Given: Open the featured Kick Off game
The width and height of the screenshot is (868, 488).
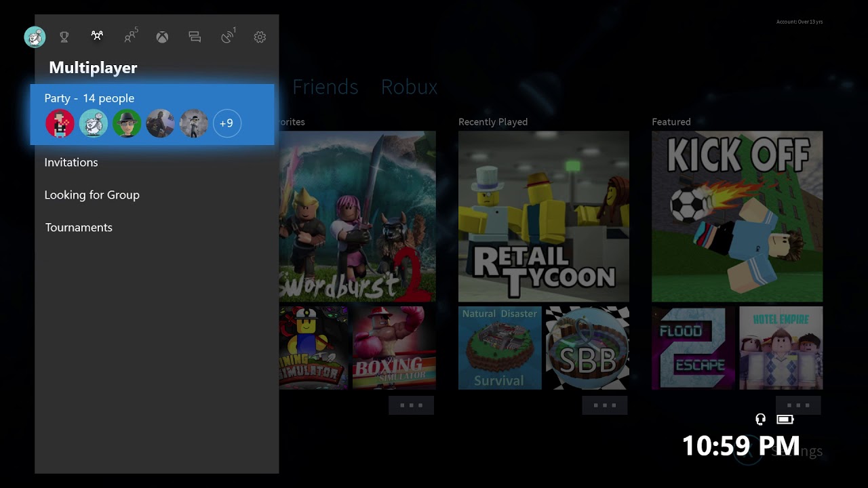Looking at the screenshot, I should [x=737, y=216].
